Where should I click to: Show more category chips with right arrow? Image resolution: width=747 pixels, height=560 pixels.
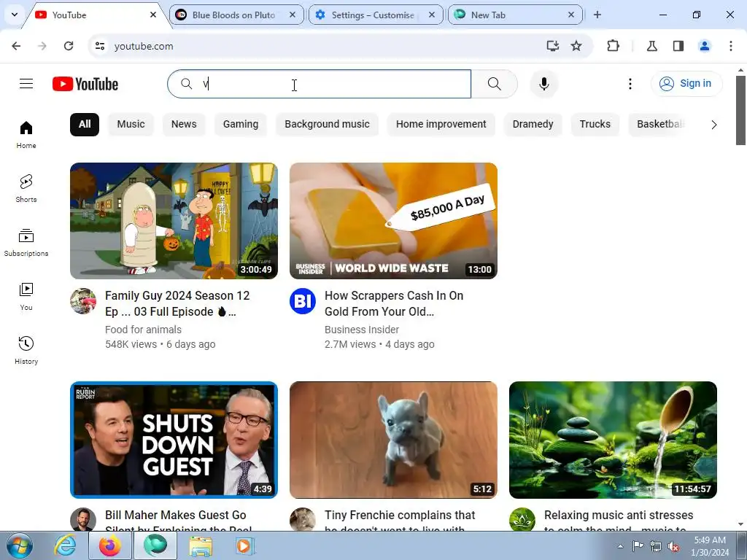click(x=713, y=125)
